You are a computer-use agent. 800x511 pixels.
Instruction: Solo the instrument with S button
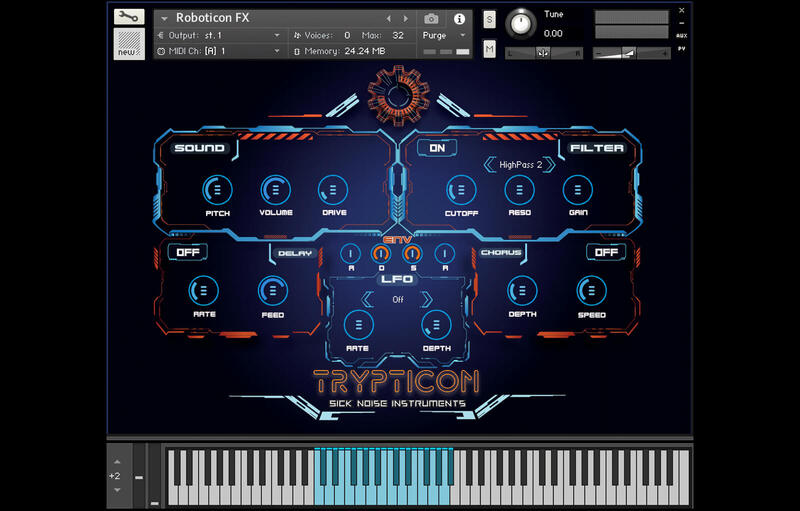click(x=490, y=19)
